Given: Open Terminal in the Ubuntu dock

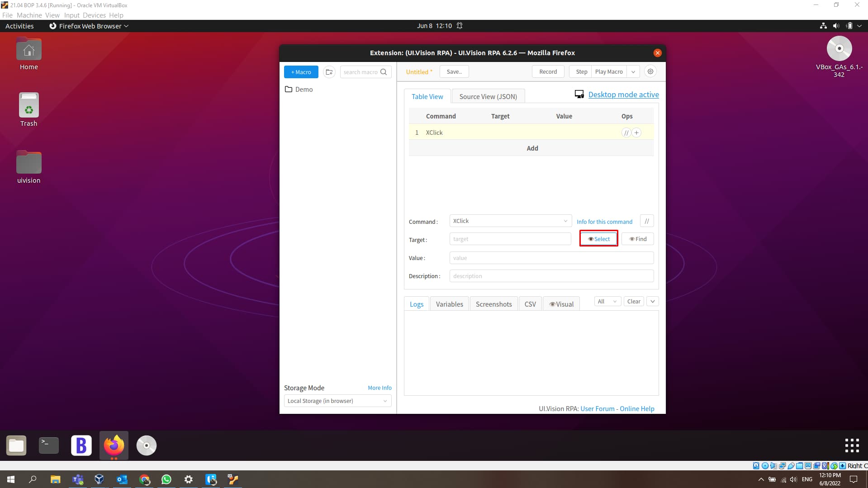Looking at the screenshot, I should point(49,445).
